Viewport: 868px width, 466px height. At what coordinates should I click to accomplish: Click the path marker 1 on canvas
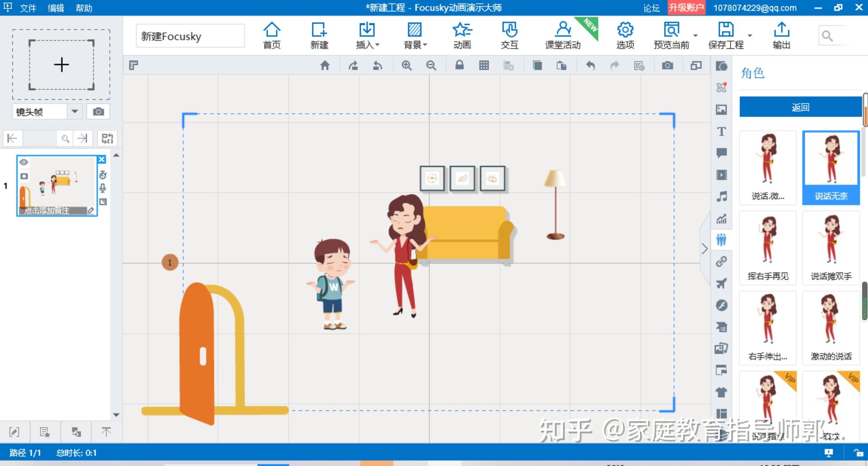click(x=170, y=262)
